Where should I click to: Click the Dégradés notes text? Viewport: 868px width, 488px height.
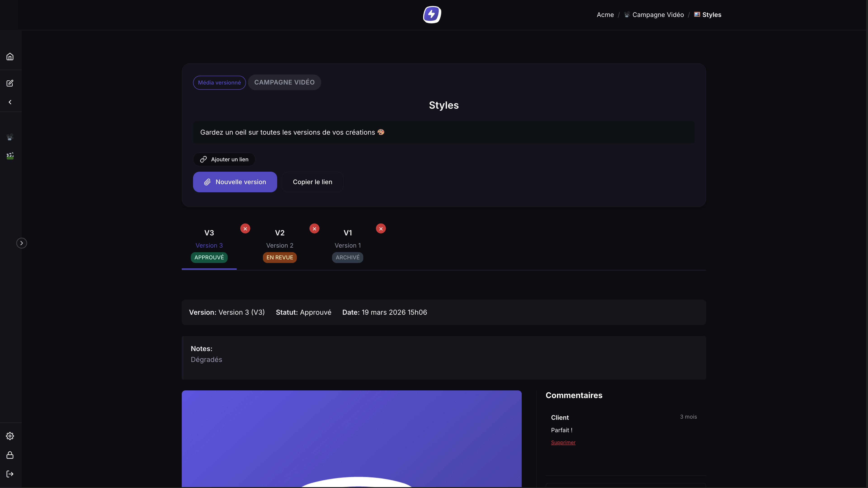[206, 360]
